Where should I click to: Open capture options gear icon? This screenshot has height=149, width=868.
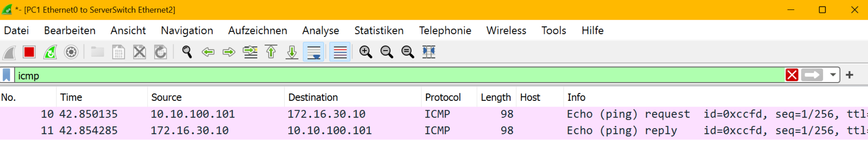coord(71,52)
